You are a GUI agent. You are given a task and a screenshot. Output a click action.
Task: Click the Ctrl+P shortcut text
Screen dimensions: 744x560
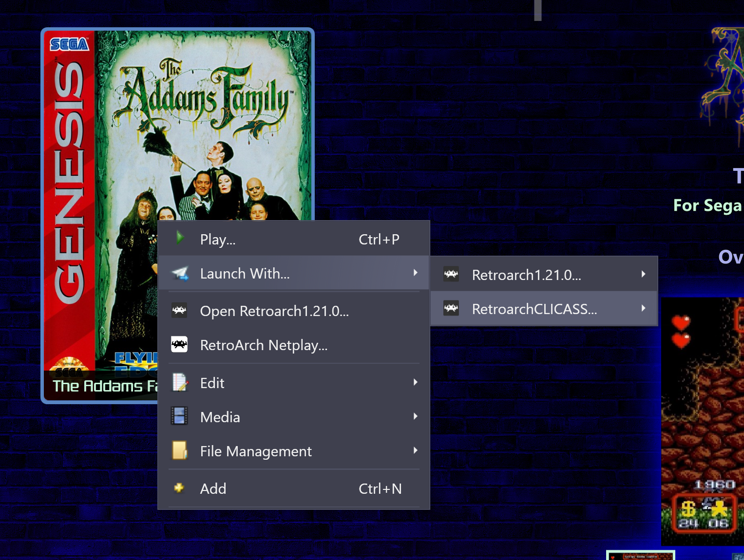379,239
